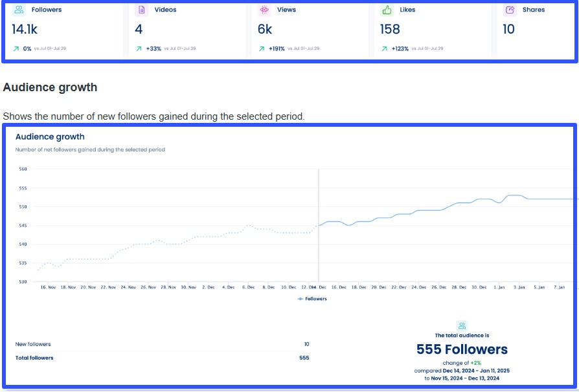The width and height of the screenshot is (579, 392).
Task: Click the Followers people icon
Action: click(x=17, y=9)
